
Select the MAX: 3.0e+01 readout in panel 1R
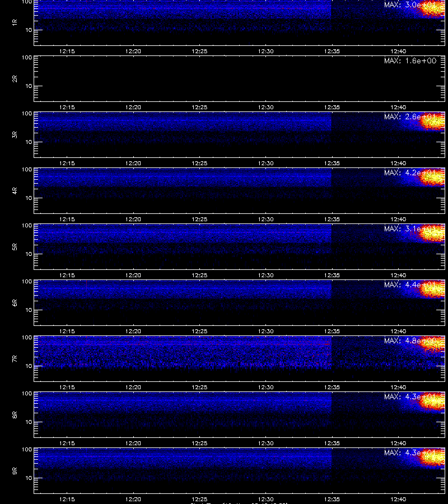[x=410, y=5]
